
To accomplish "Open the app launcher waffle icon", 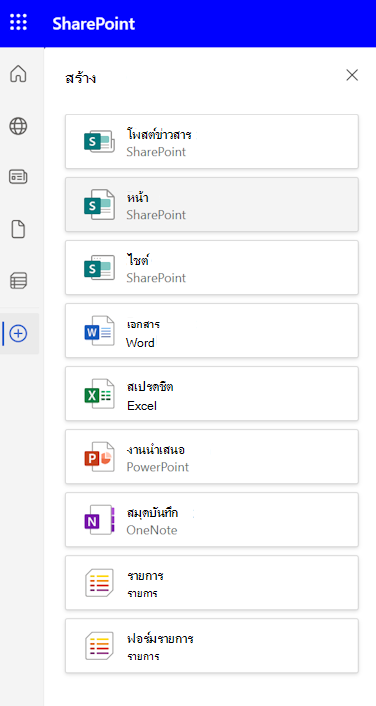I will tap(18, 23).
